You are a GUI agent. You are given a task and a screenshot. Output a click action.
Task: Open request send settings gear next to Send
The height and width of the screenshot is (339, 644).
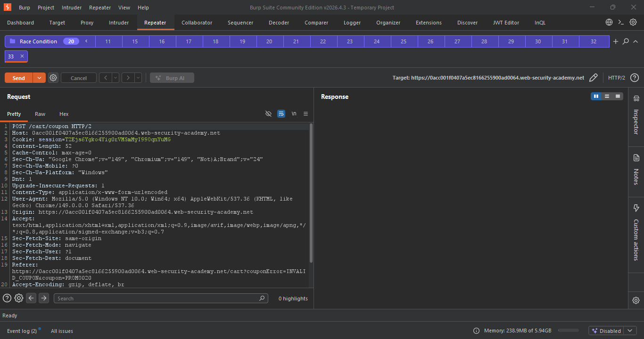point(53,78)
